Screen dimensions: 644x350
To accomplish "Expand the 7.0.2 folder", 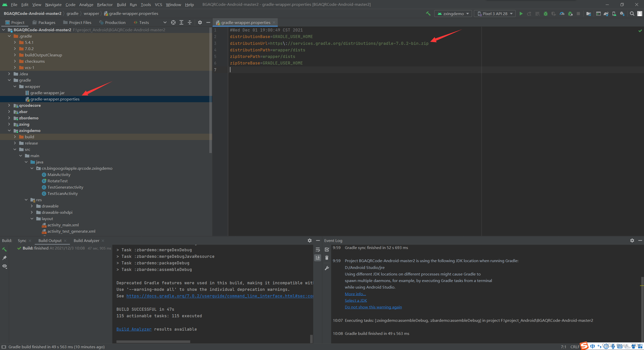I will pos(15,49).
